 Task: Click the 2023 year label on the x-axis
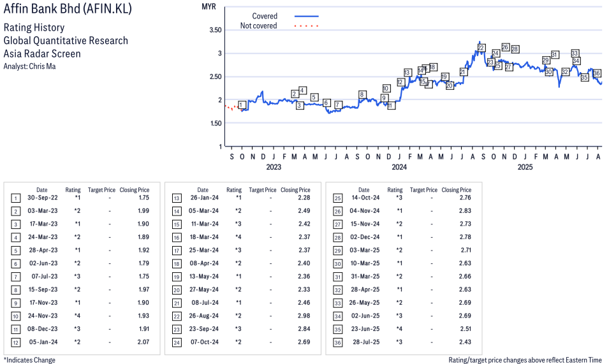(x=274, y=167)
